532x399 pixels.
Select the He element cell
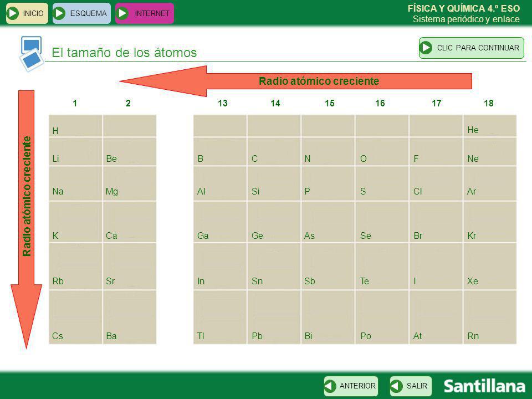click(490, 126)
